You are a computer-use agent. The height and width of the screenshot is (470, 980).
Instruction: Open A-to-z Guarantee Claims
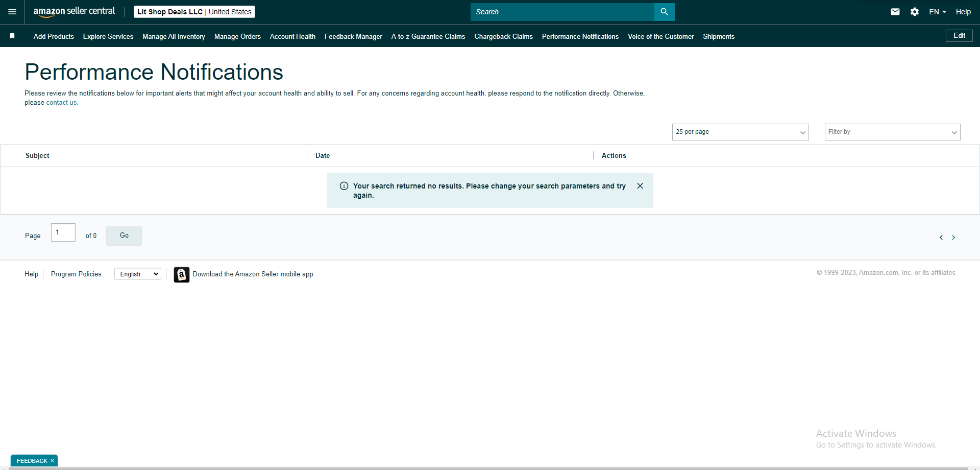[x=428, y=36]
